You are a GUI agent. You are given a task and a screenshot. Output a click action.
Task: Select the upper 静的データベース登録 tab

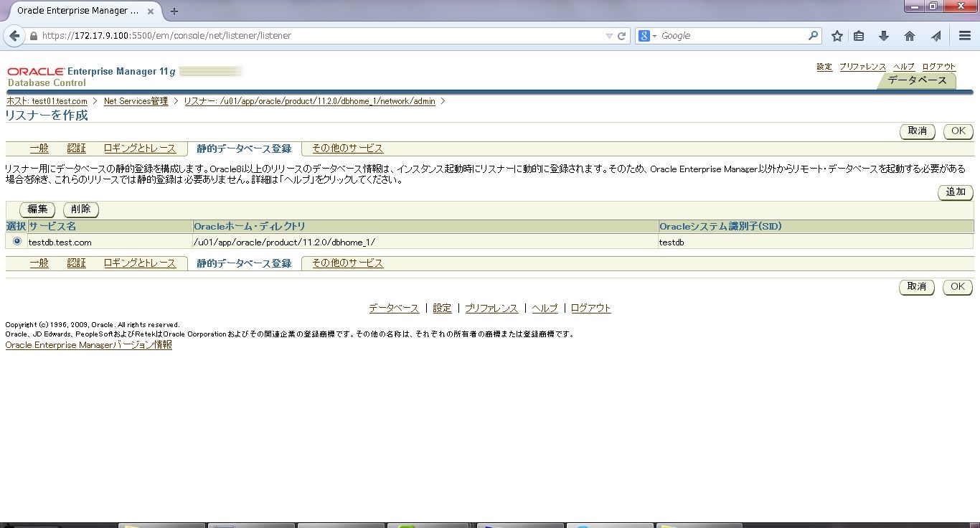coord(244,148)
